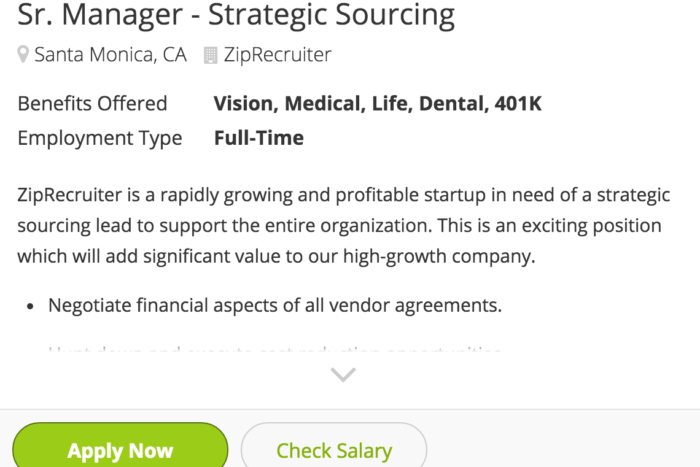Select the ZipRecruiter company name link
Image resolution: width=700 pixels, height=467 pixels.
coord(277,55)
